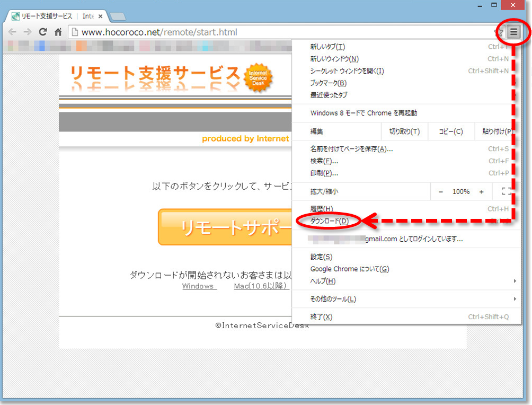The height and width of the screenshot is (405, 532).
Task: Open シークレット ウィンドウを開く(I)
Action: pos(406,71)
